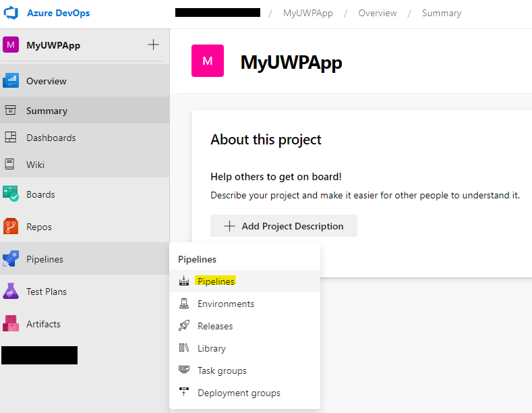Image resolution: width=532 pixels, height=413 pixels.
Task: Click the Test Plans flask icon
Action: point(11,291)
